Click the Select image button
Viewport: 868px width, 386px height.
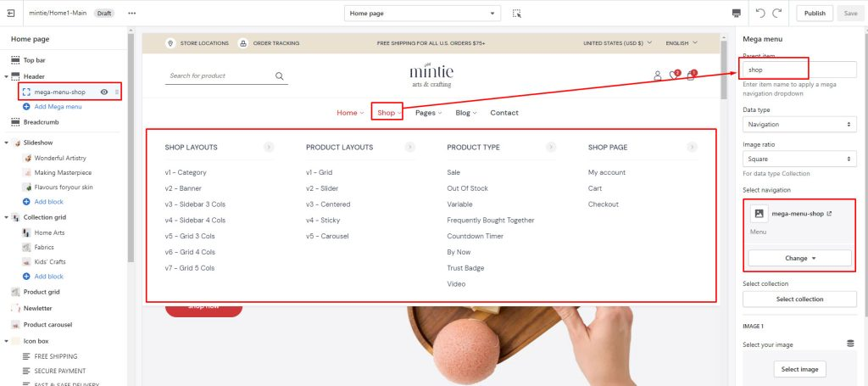click(799, 369)
